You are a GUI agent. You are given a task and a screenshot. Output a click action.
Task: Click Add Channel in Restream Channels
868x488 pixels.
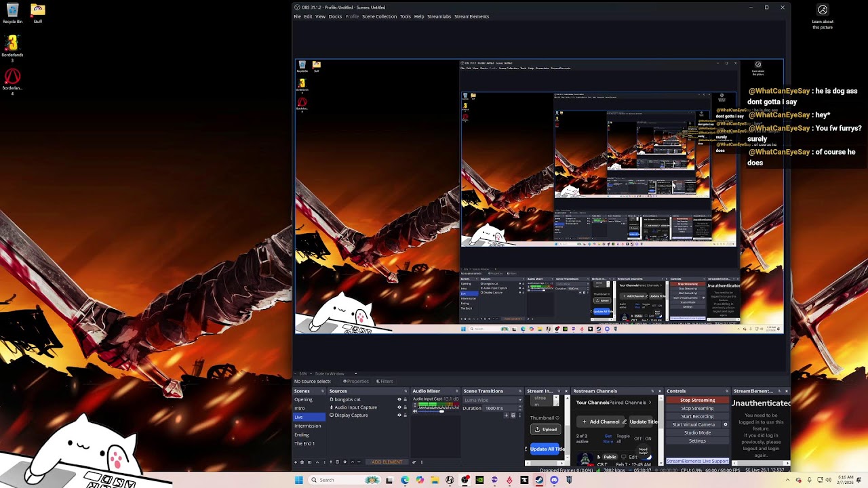pos(600,422)
